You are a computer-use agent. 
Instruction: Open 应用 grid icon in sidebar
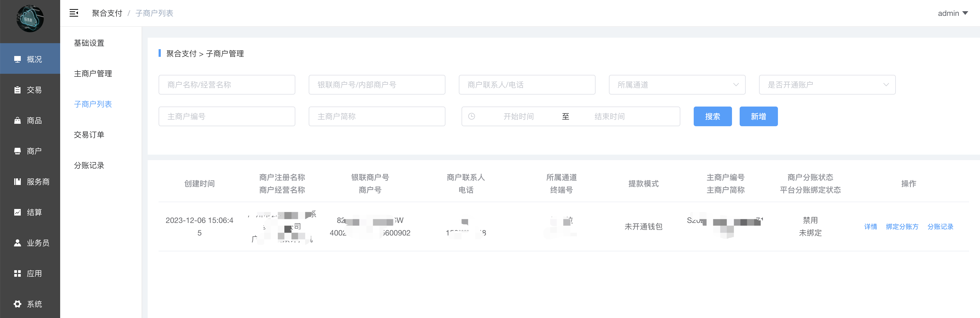pyautogui.click(x=17, y=273)
